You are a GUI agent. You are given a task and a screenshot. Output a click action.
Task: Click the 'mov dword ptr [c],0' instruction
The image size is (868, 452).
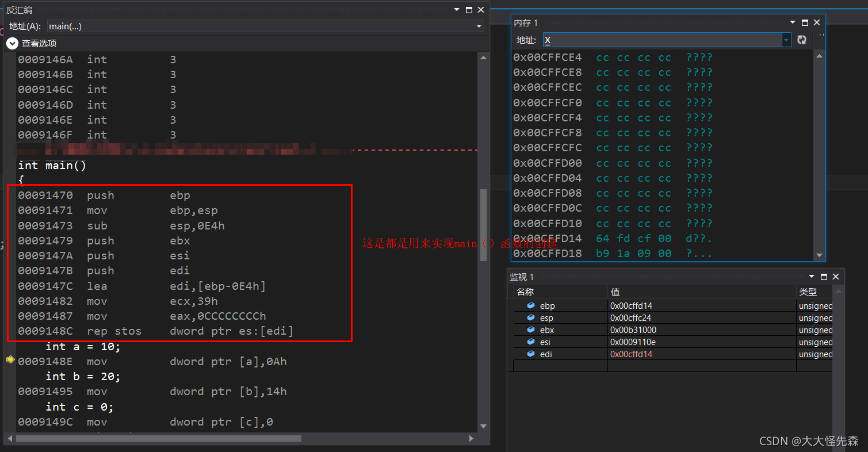pos(146,422)
